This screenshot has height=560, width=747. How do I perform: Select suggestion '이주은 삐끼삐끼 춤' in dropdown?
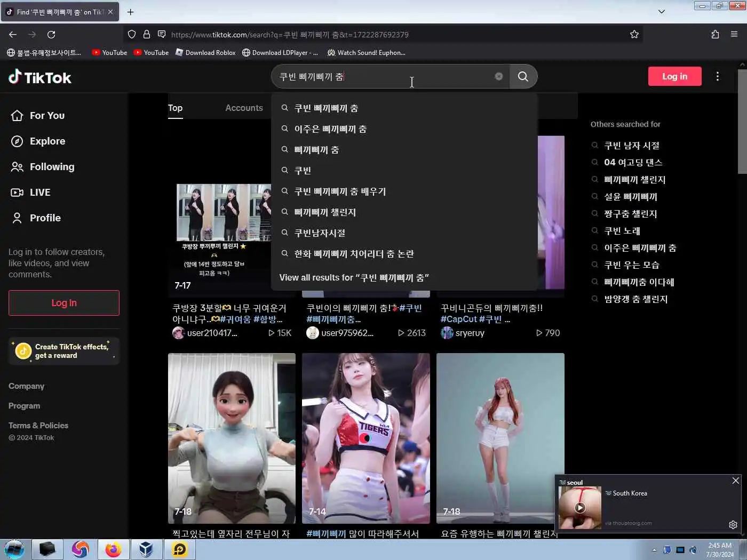click(x=404, y=129)
